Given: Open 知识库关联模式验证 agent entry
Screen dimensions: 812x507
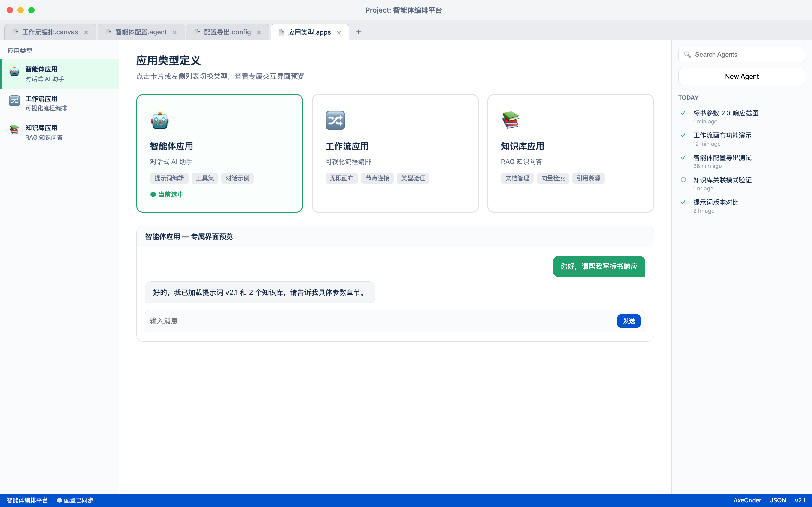Looking at the screenshot, I should click(742, 184).
